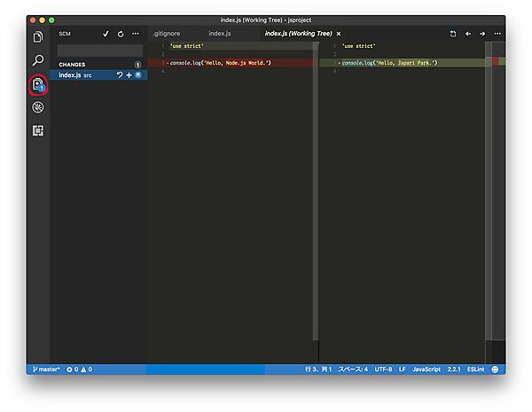
Task: Switch to the index.js tab
Action: (x=219, y=34)
